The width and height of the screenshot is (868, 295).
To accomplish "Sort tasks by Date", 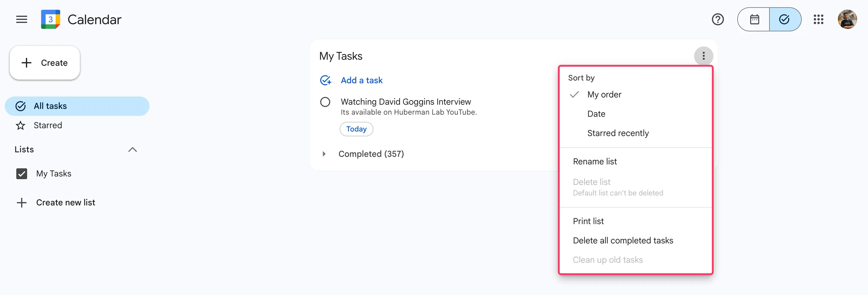I will pos(636,114).
